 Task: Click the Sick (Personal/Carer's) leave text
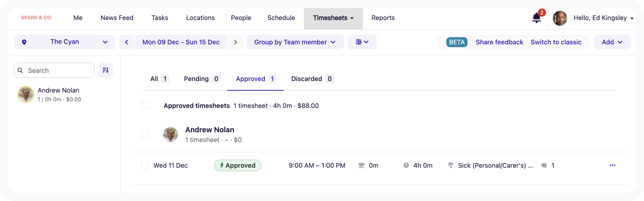click(x=496, y=166)
